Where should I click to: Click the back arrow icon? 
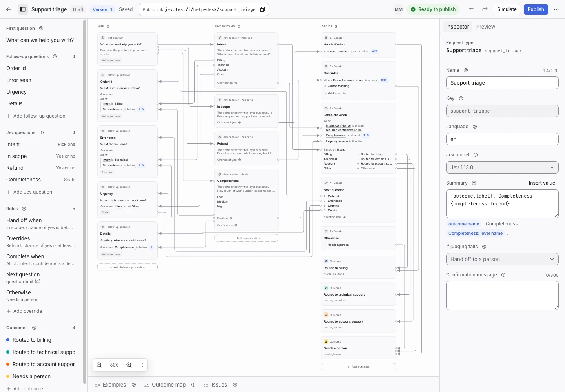[x=9, y=9]
